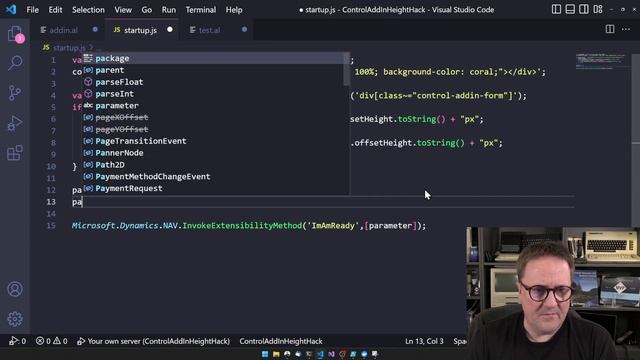Toggle the primary side bar layout icon
The height and width of the screenshot is (360, 640).
click(556, 9)
